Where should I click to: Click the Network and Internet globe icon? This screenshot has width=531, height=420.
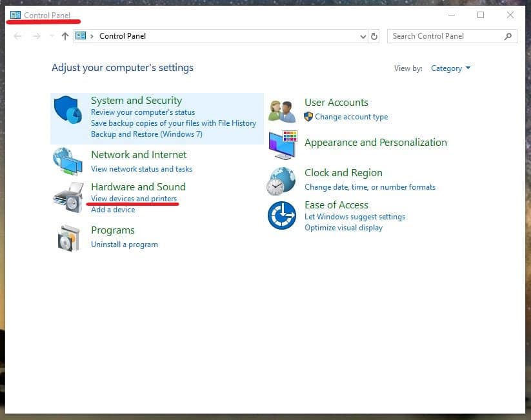coord(68,161)
